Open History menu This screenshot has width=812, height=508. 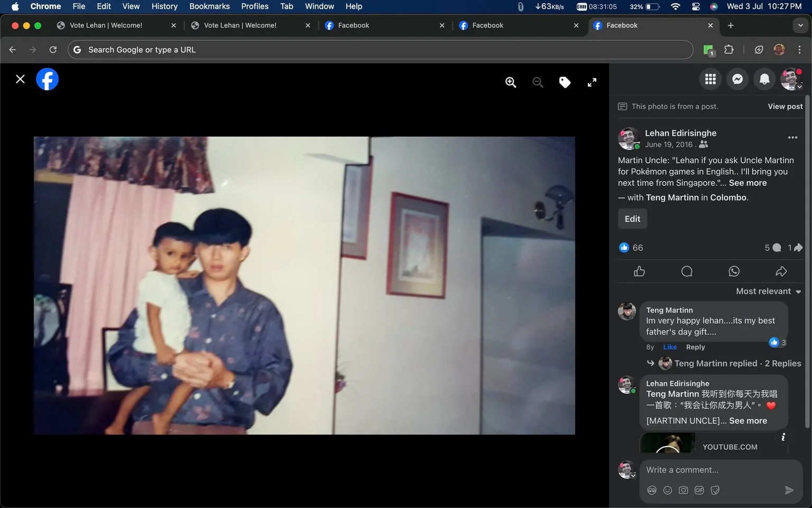(x=164, y=6)
